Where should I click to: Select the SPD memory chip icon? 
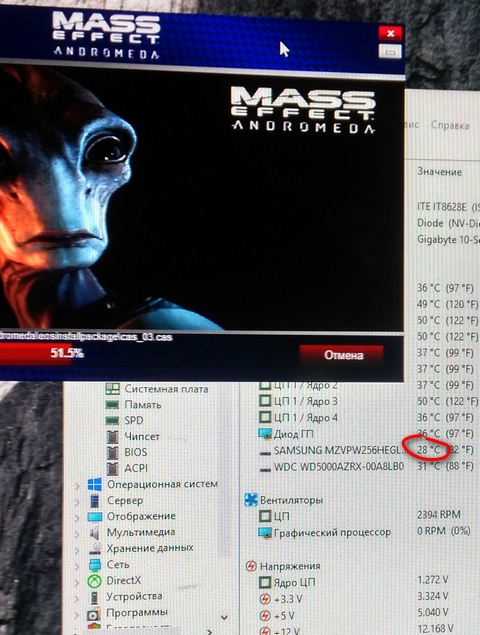coord(112,420)
